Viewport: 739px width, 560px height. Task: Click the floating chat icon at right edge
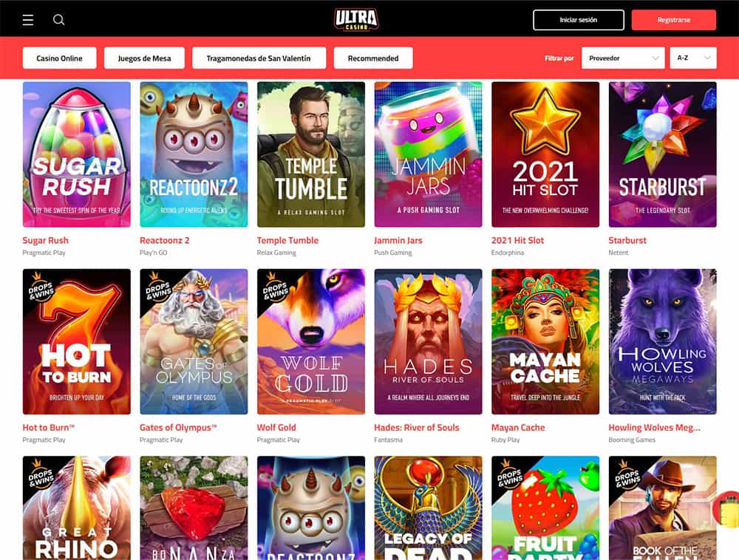click(727, 509)
